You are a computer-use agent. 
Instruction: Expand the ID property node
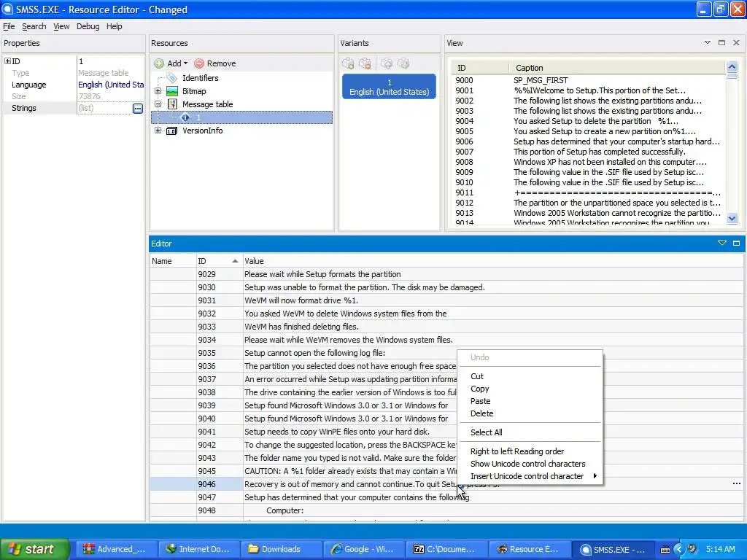tap(7, 61)
